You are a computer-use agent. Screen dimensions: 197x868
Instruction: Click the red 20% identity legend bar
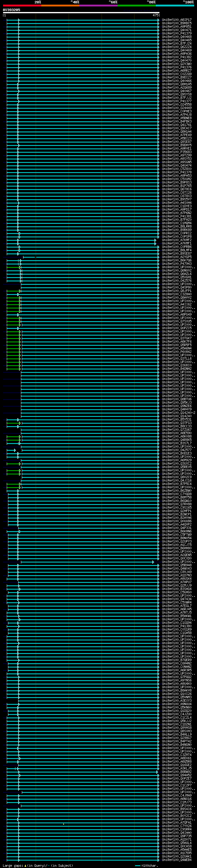22,6
